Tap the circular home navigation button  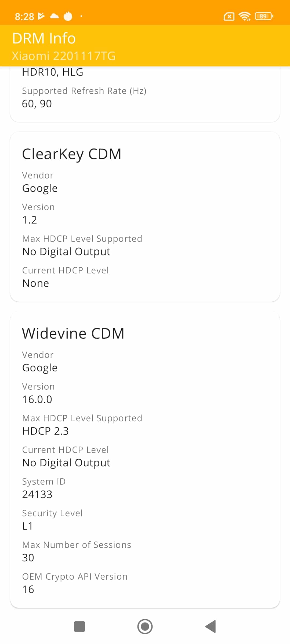145,627
